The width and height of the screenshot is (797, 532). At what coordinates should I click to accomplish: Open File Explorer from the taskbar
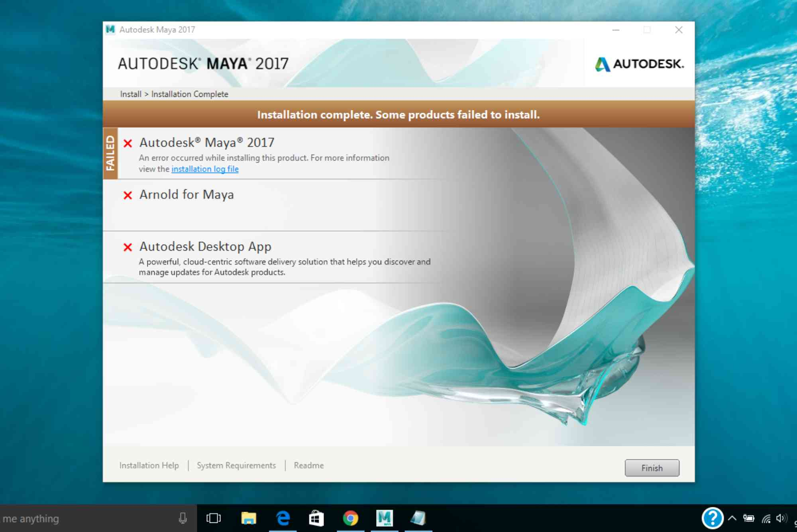click(249, 518)
